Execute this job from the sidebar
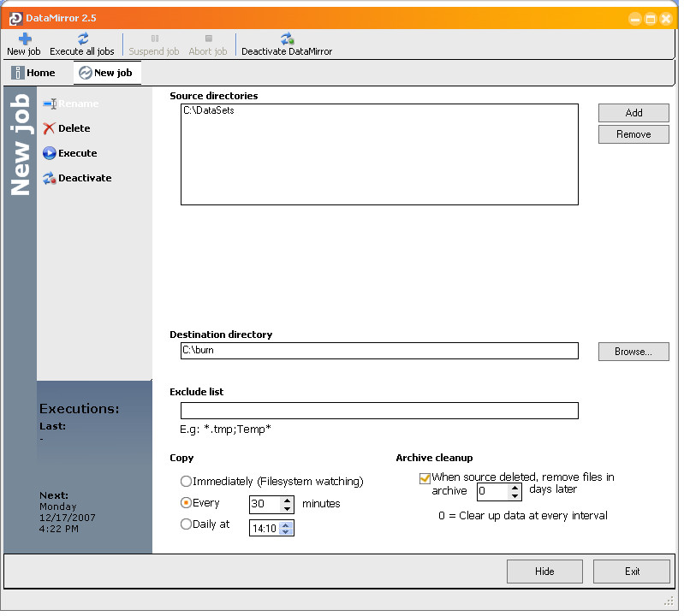 [70, 154]
